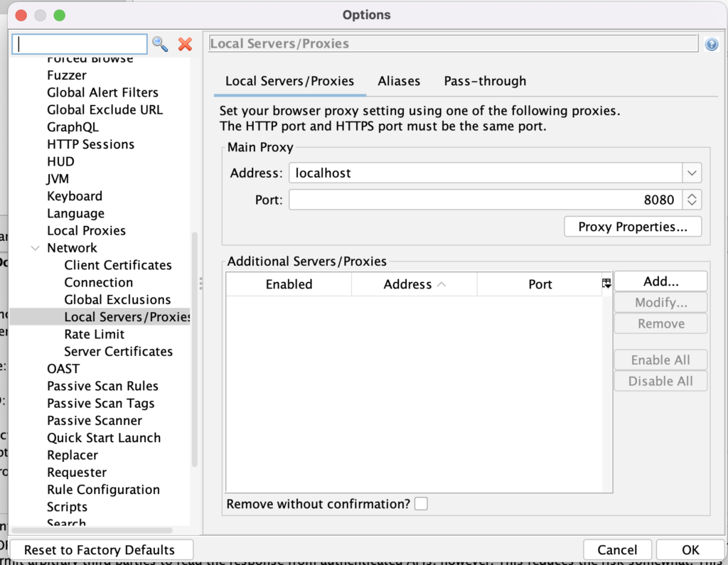Click the Port spinner arrows
This screenshot has height=565, width=728.
click(692, 200)
